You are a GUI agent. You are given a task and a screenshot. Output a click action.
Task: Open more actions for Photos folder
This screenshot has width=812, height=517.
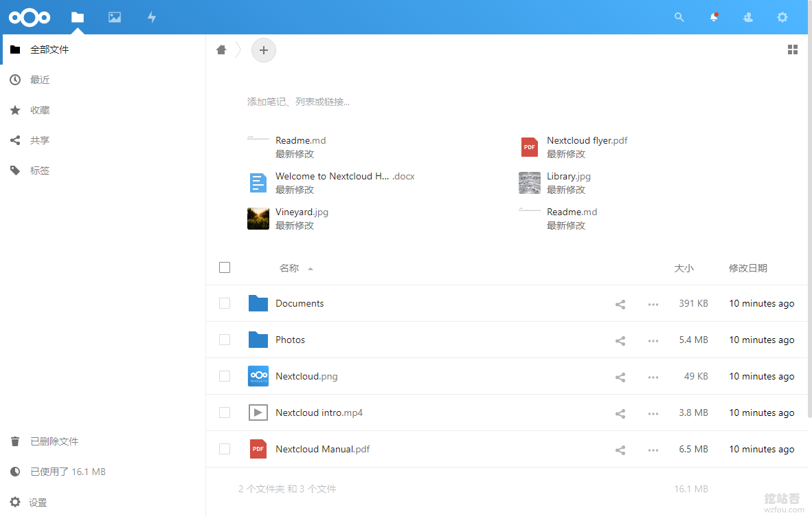pyautogui.click(x=653, y=340)
